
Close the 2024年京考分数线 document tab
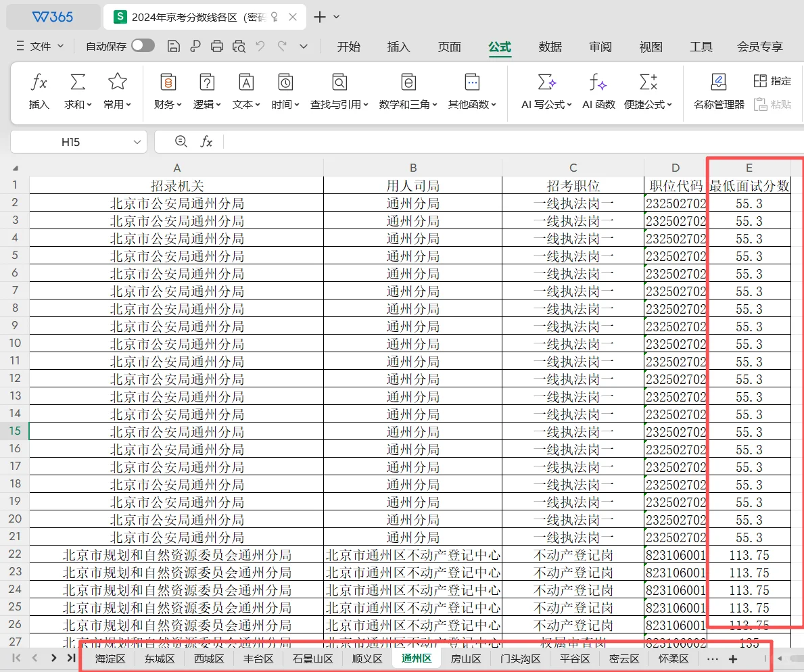tap(293, 17)
